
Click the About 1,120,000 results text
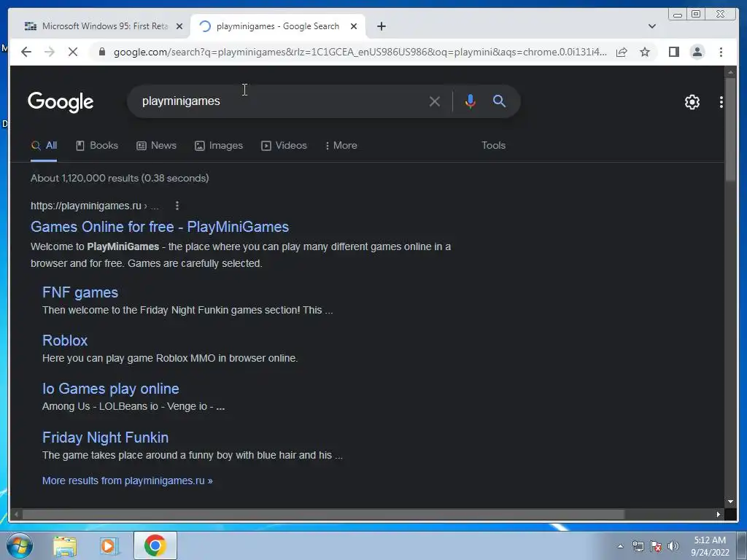[120, 178]
